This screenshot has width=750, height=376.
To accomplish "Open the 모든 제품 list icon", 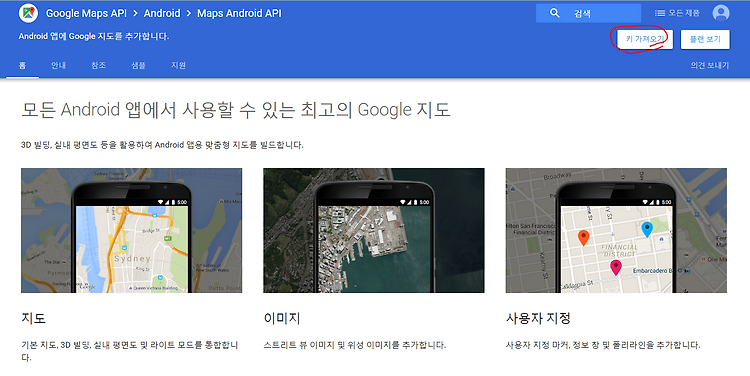I will 660,13.
